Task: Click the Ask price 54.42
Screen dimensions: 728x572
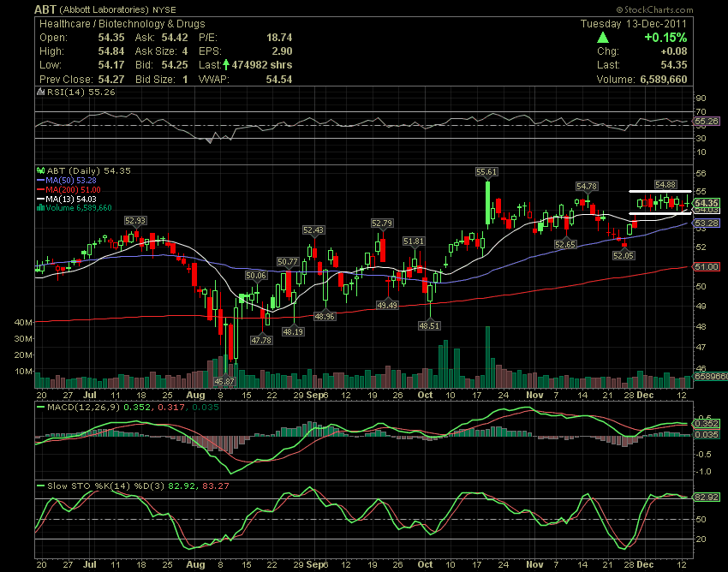Action: click(175, 37)
